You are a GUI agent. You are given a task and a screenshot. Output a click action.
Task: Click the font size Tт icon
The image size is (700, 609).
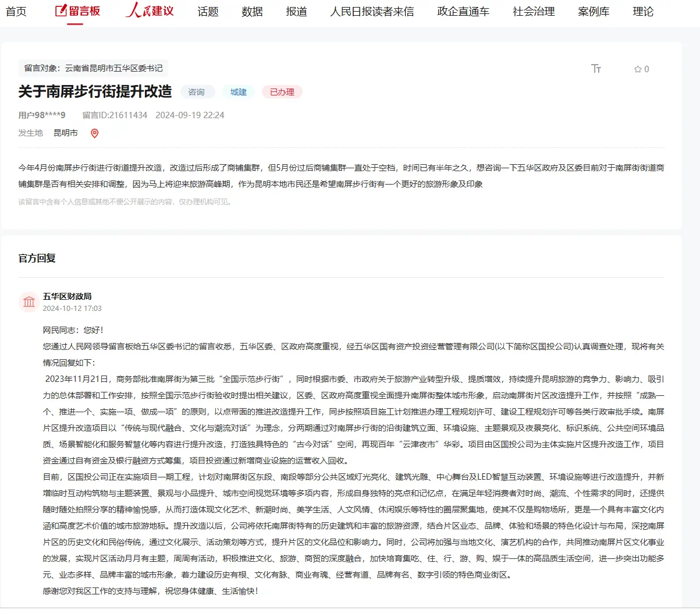coord(596,69)
